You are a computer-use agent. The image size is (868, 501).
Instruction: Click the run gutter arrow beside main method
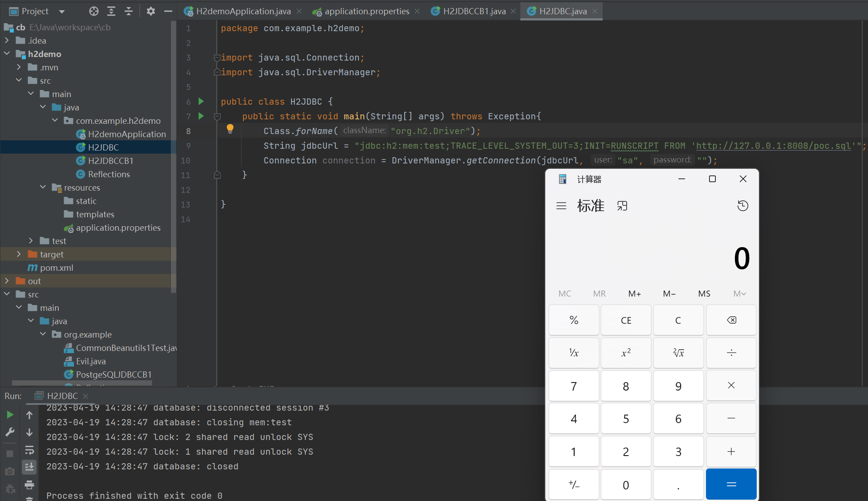pos(201,116)
